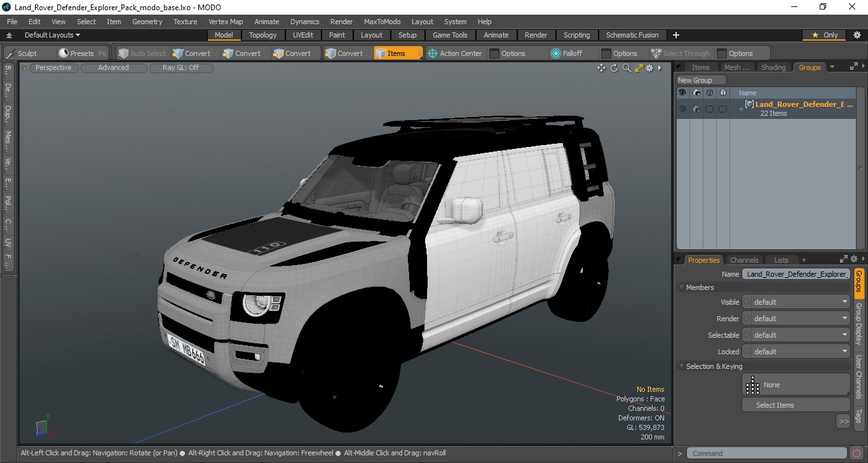The width and height of the screenshot is (868, 463).
Task: Toggle Visible channel keyframe circle
Action: 747,302
